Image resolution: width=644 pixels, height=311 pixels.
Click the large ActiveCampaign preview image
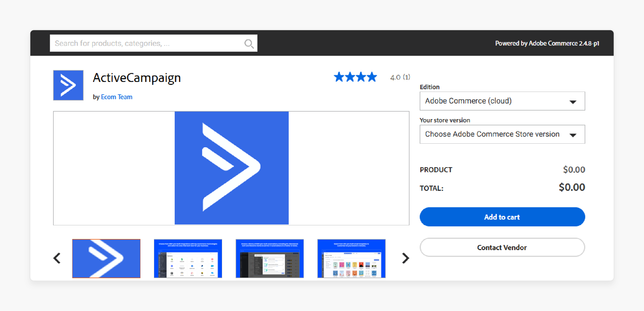pos(232,168)
